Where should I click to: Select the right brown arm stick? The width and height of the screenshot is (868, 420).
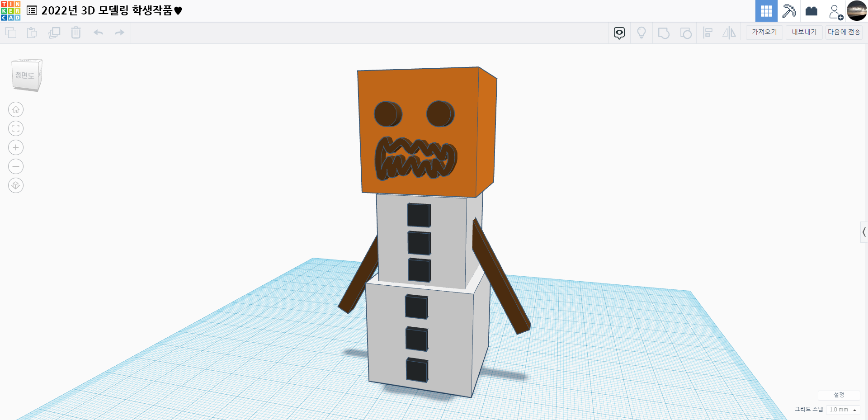point(502,276)
